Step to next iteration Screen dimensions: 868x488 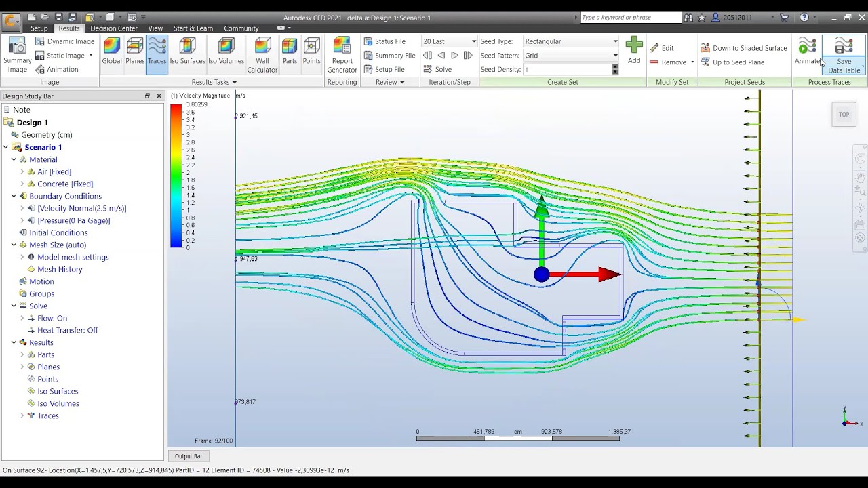[x=454, y=56]
